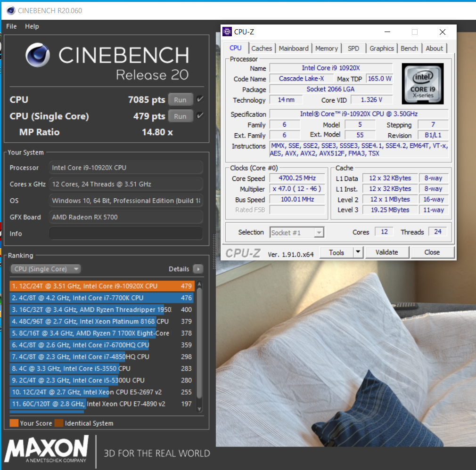The height and width of the screenshot is (470, 476).
Task: Click the Details arrow icon in Ranking
Action: [x=198, y=269]
